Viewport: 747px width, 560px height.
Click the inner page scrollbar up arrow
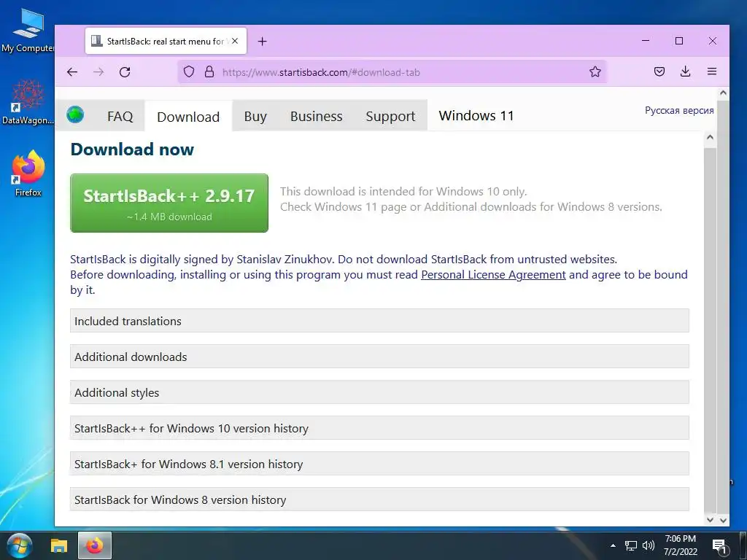click(x=710, y=138)
